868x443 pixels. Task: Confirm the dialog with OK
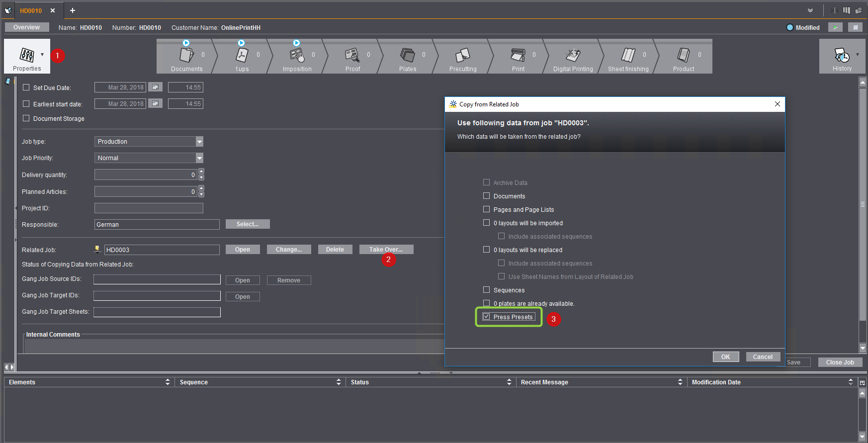[x=726, y=357]
